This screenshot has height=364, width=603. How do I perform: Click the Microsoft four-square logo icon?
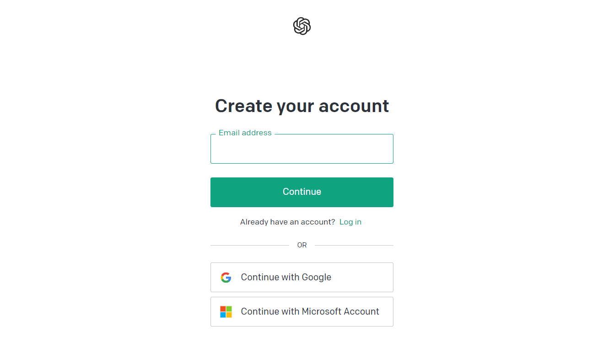point(226,312)
